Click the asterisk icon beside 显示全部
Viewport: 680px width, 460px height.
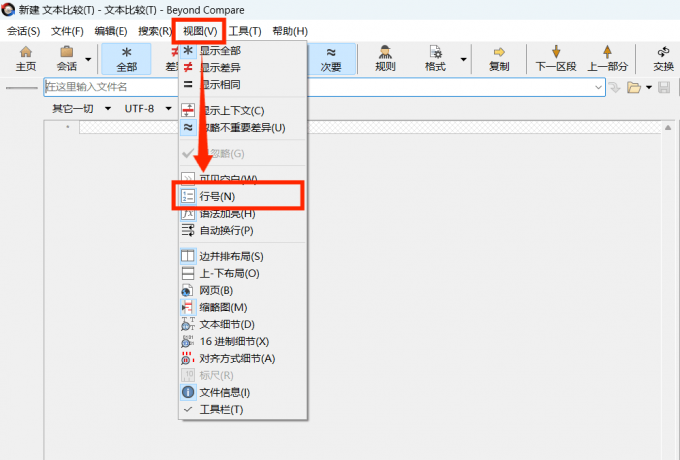[x=188, y=51]
